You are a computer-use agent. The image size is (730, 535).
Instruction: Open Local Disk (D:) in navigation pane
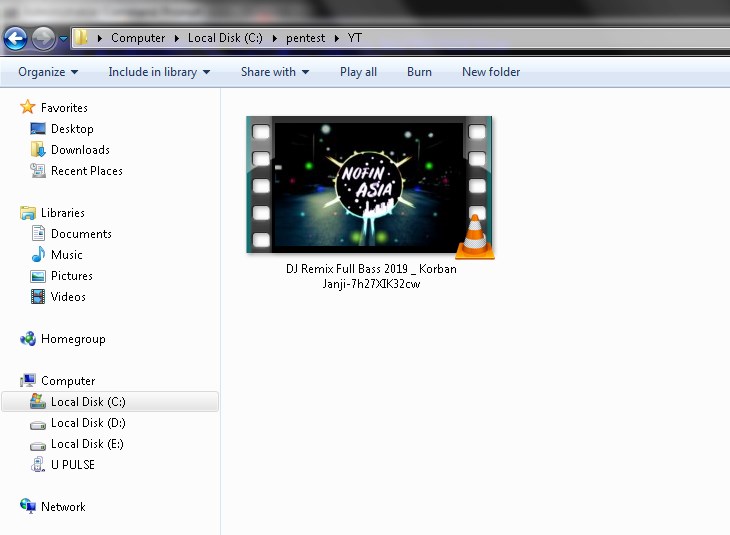point(88,423)
